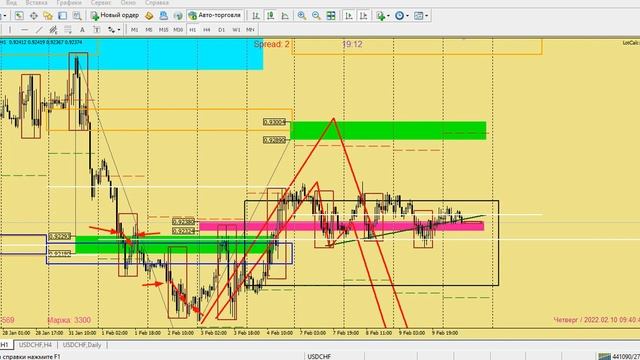Screen dimensions: 640x360
Task: Select the equidistant channel tool
Action: coord(53,30)
